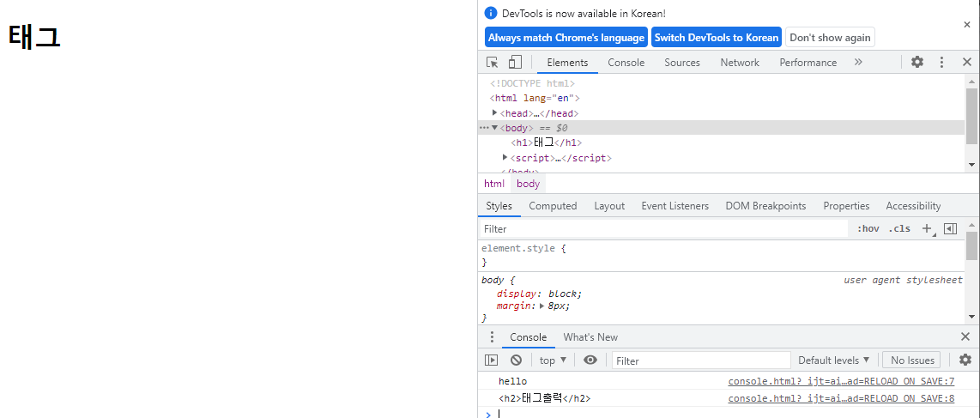Show the console sidebar icon
The image size is (980, 418).
point(491,360)
